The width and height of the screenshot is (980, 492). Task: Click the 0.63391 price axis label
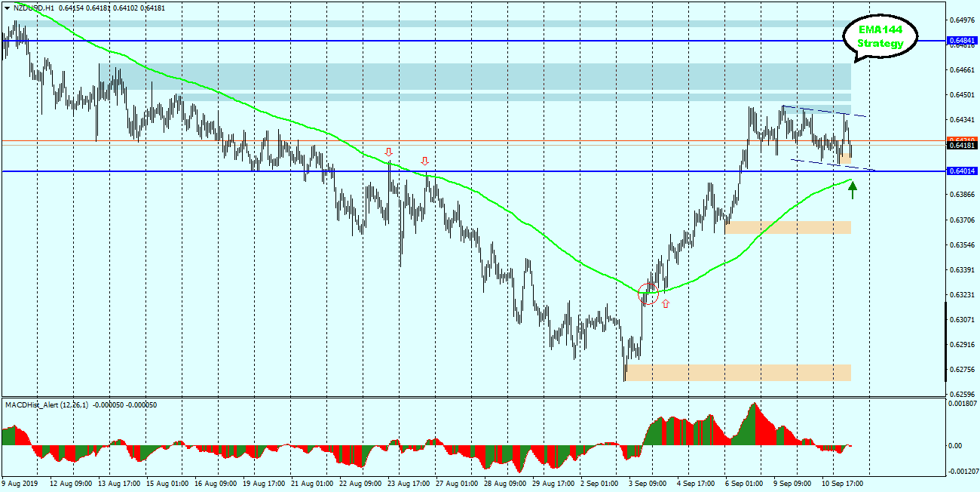[962, 270]
